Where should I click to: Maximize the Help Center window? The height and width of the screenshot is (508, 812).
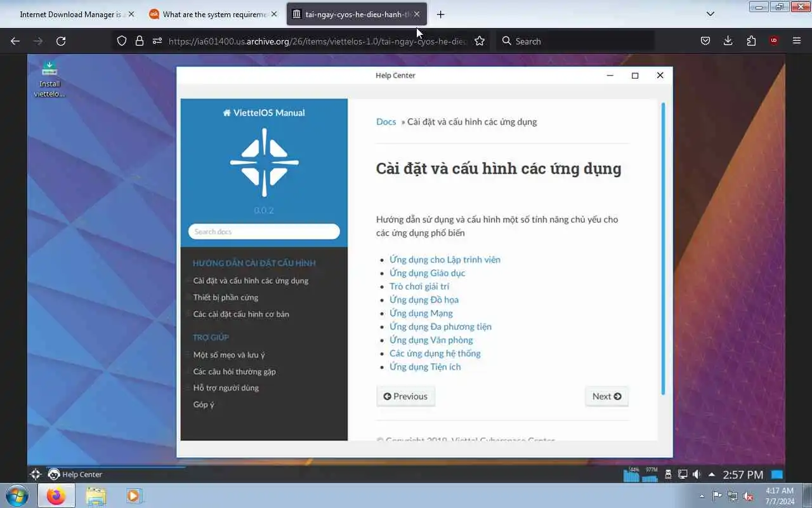click(x=635, y=75)
